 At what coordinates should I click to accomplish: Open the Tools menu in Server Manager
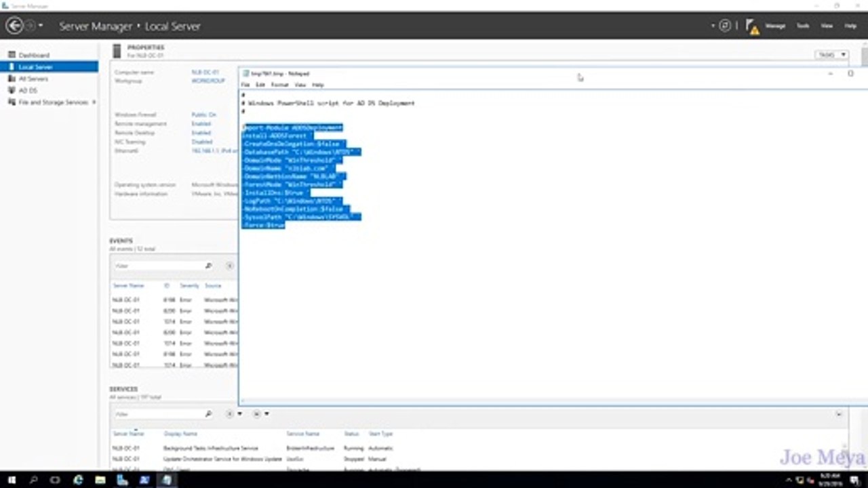pyautogui.click(x=803, y=26)
